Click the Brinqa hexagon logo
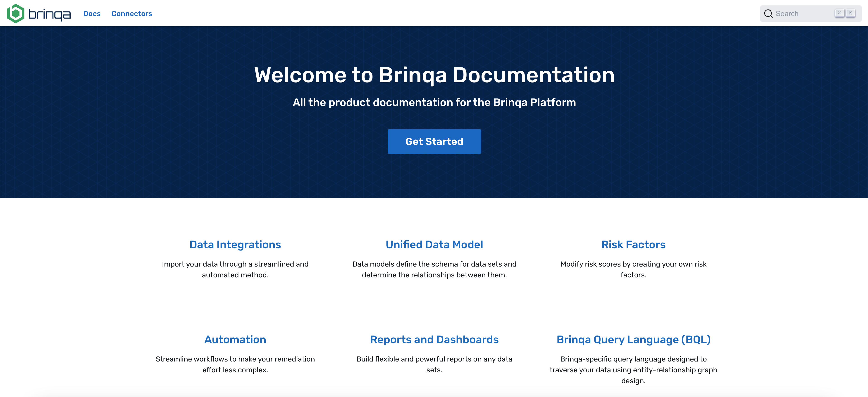The image size is (868, 397). click(x=16, y=14)
